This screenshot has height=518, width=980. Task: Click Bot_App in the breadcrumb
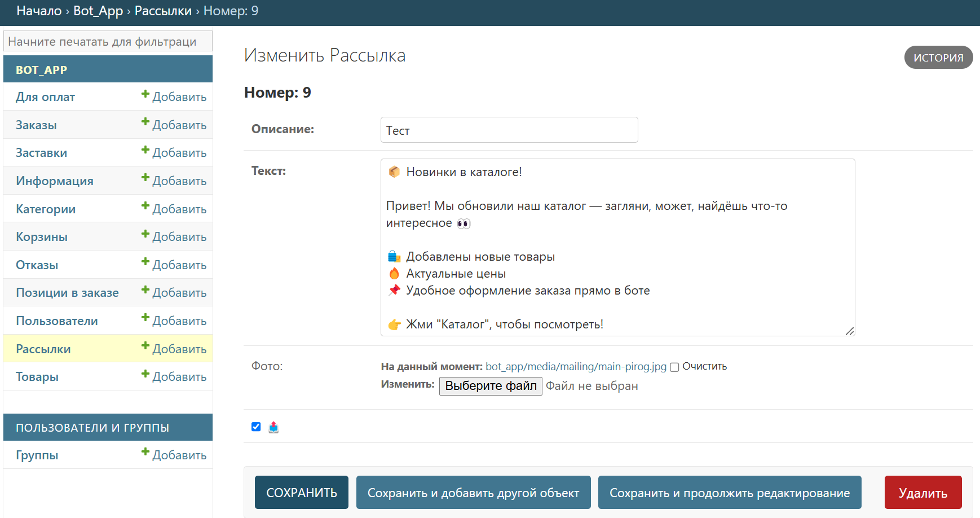98,11
